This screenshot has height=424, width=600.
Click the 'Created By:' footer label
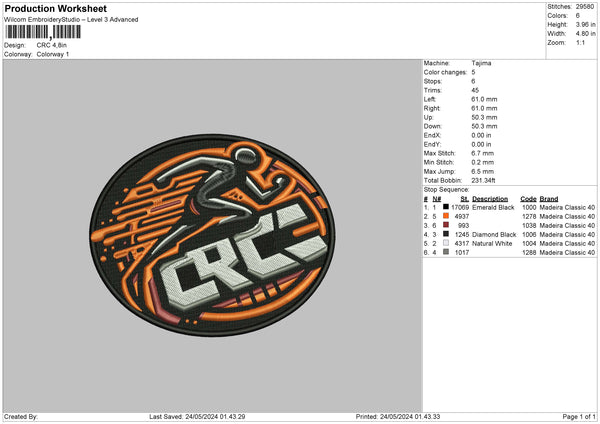21,417
